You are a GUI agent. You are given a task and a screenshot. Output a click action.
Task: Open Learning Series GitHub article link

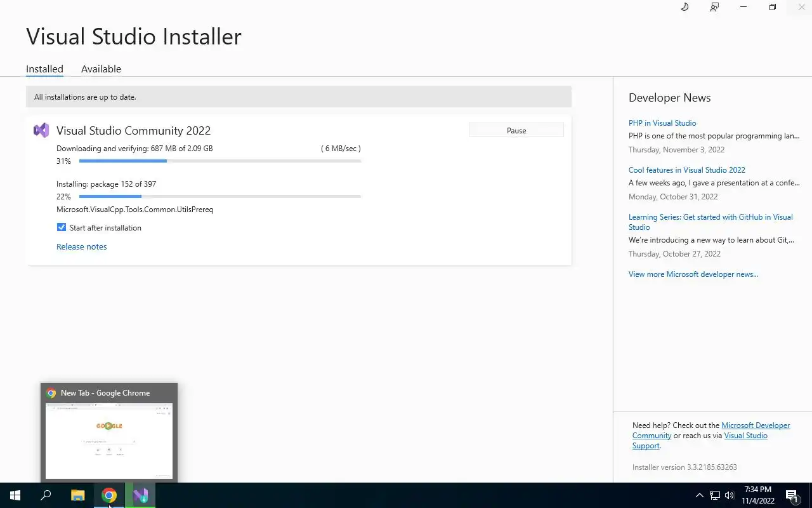point(710,222)
